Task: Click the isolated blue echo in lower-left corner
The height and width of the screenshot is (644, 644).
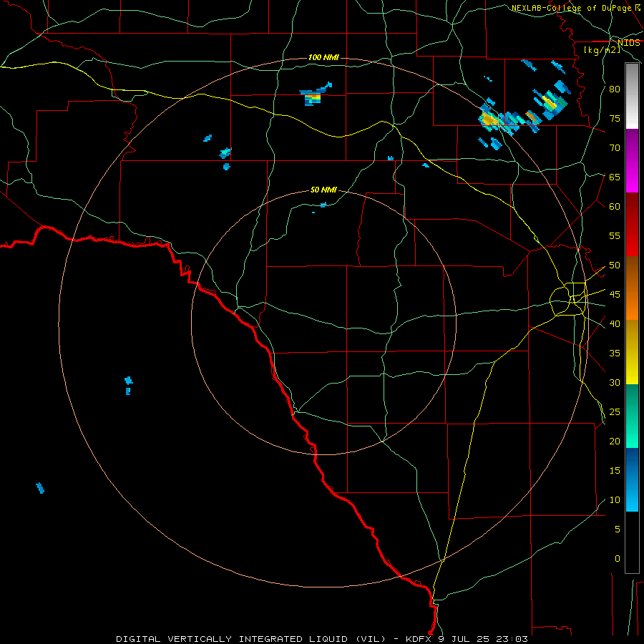Action: click(x=40, y=488)
